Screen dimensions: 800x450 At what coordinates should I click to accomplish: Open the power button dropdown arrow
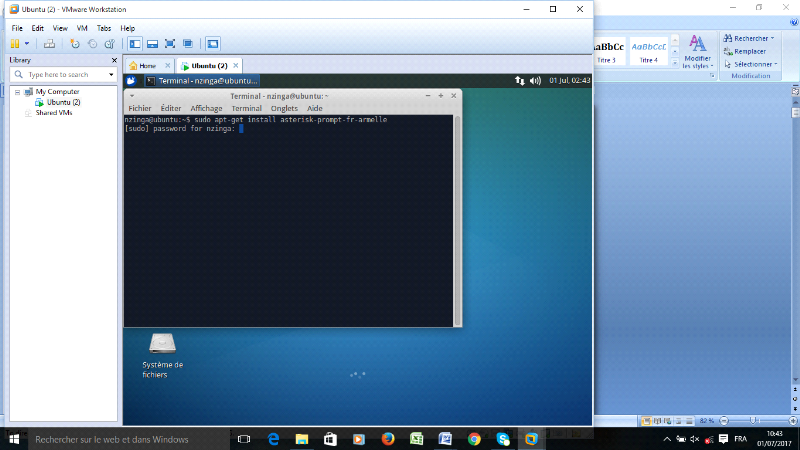click(x=27, y=44)
